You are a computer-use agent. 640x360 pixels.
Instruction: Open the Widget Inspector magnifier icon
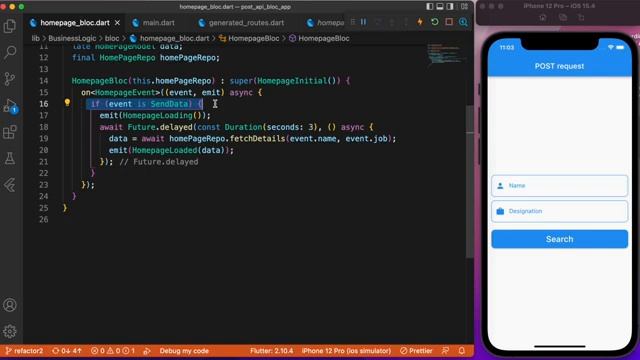463,22
